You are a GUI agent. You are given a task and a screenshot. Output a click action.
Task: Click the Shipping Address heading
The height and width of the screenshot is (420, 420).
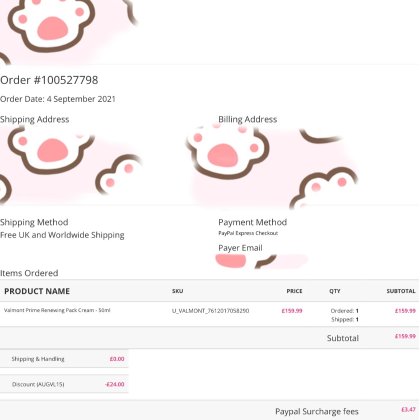35,119
